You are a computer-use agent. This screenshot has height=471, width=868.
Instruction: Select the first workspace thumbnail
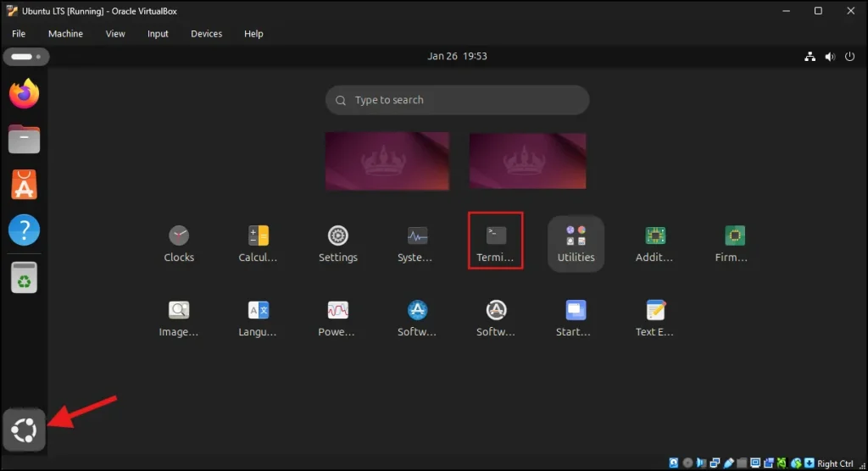coord(387,161)
